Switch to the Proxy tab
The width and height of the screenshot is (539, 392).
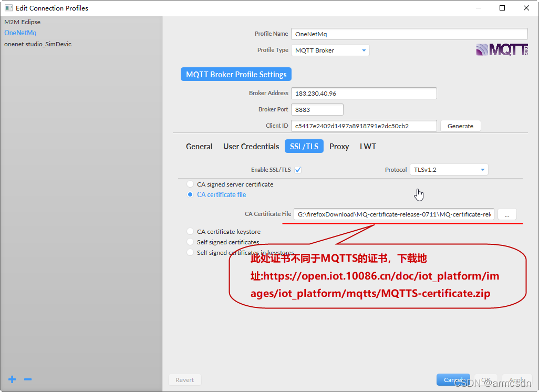pyautogui.click(x=339, y=147)
